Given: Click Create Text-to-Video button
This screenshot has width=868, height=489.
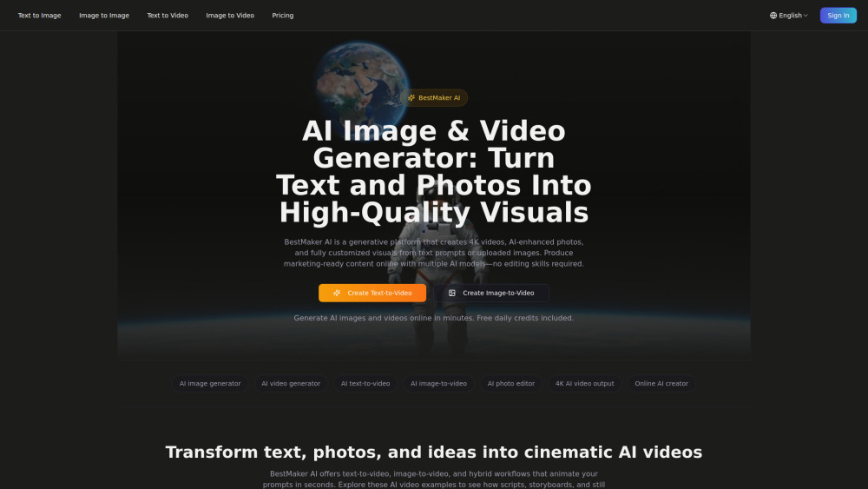Looking at the screenshot, I should (372, 293).
